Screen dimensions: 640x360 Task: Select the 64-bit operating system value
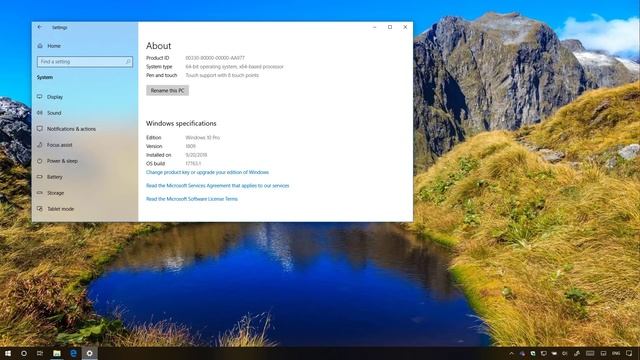(x=234, y=67)
